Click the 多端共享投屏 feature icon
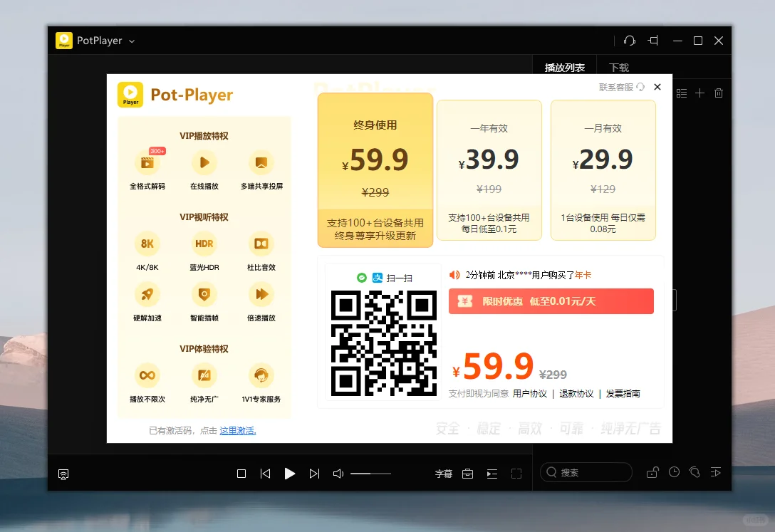This screenshot has height=532, width=775. [x=261, y=163]
